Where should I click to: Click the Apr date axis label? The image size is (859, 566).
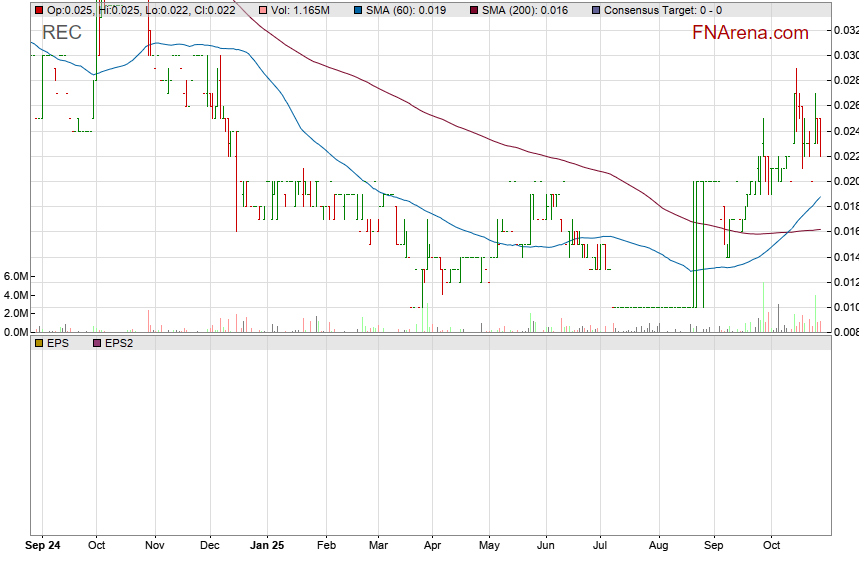[432, 547]
